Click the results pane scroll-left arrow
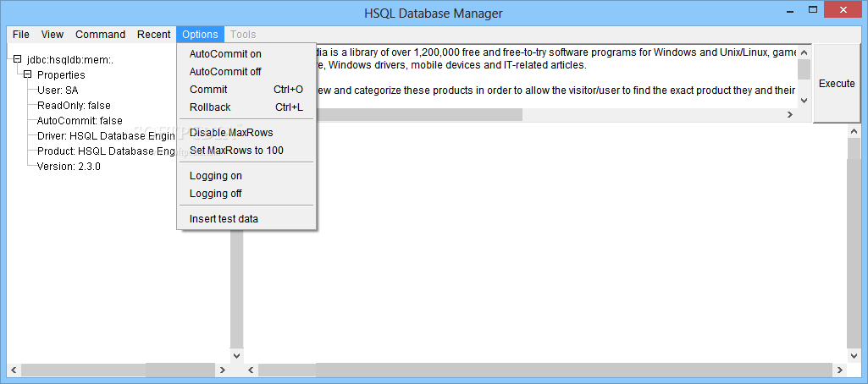The image size is (868, 384). 251,370
